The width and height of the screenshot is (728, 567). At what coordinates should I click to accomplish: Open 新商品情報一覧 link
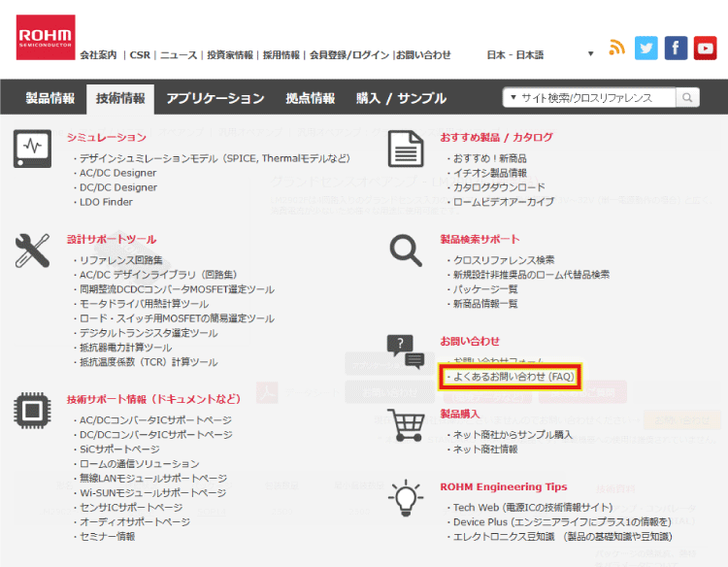485,304
